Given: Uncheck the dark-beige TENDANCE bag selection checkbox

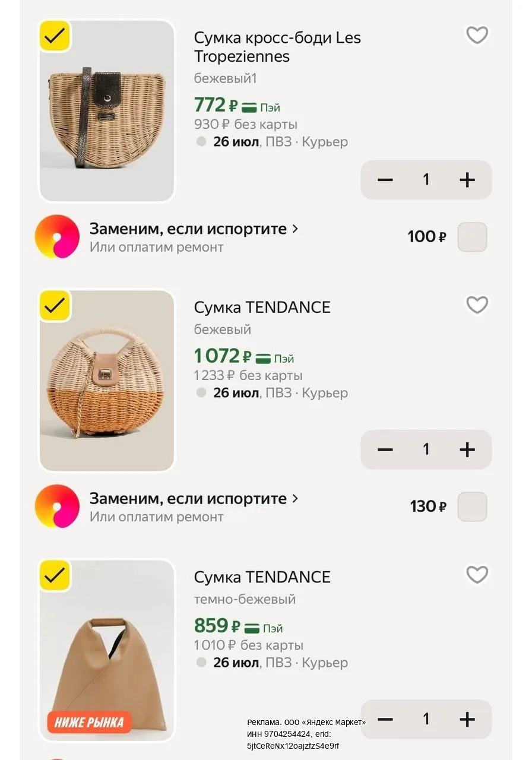Looking at the screenshot, I should coord(55,575).
